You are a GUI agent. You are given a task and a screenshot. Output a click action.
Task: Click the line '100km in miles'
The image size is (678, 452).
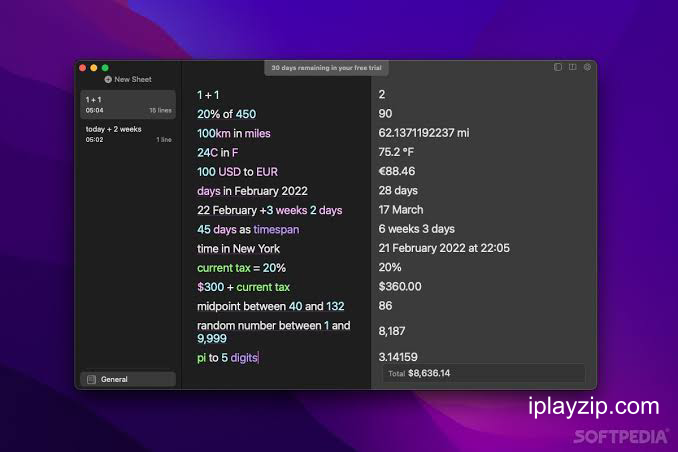234,133
